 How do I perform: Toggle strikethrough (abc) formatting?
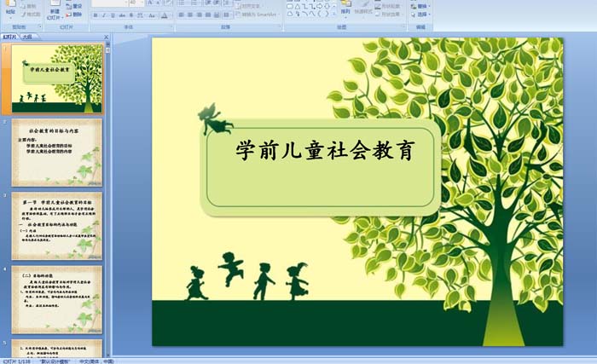[122, 15]
